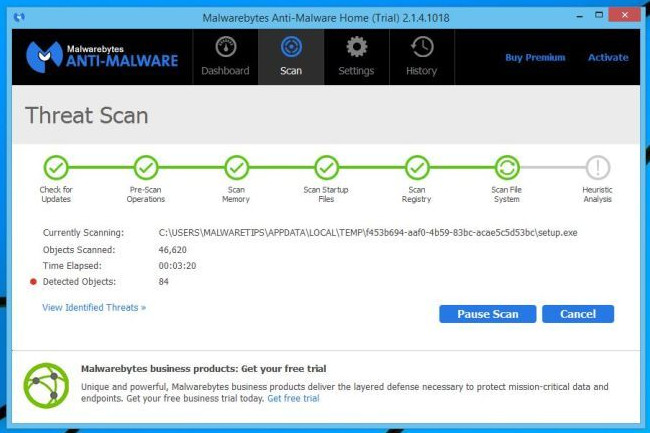Pause the running scan

[x=488, y=314]
